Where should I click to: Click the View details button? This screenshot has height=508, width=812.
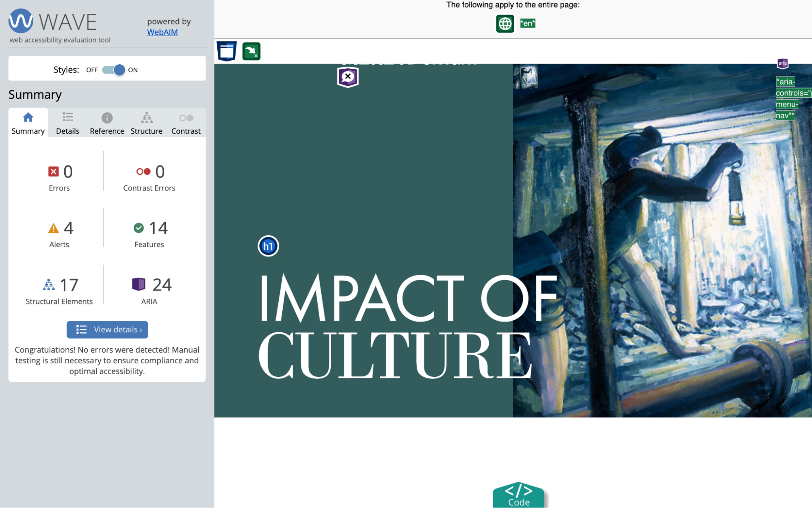[107, 329]
